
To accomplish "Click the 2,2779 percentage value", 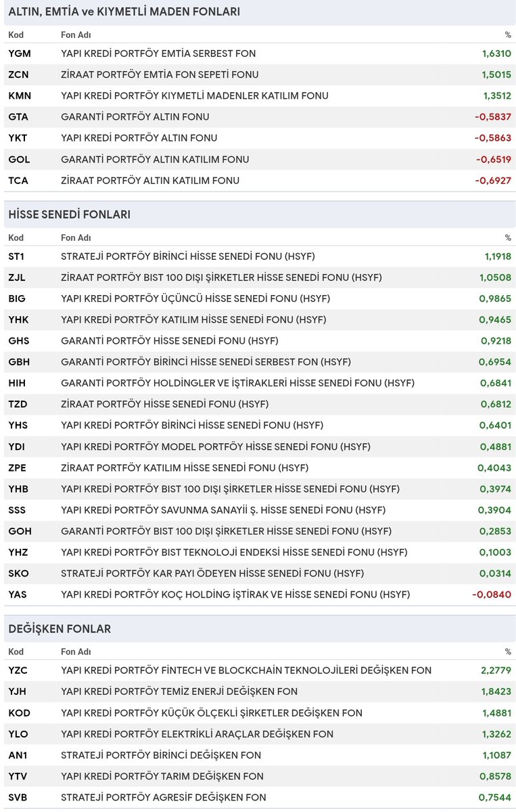I will [x=496, y=671].
